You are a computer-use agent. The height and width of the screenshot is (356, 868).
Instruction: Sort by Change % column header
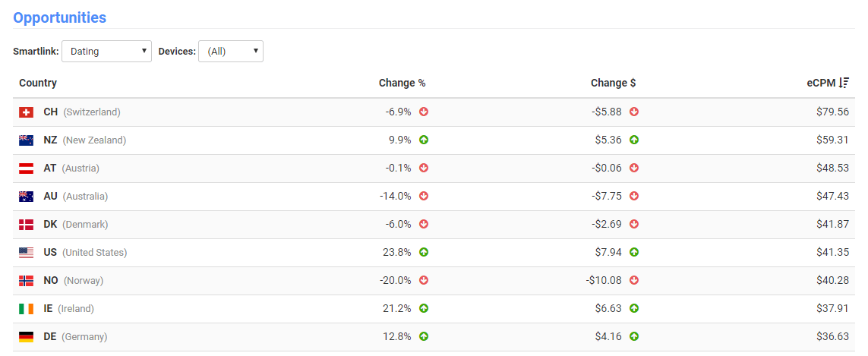[402, 83]
